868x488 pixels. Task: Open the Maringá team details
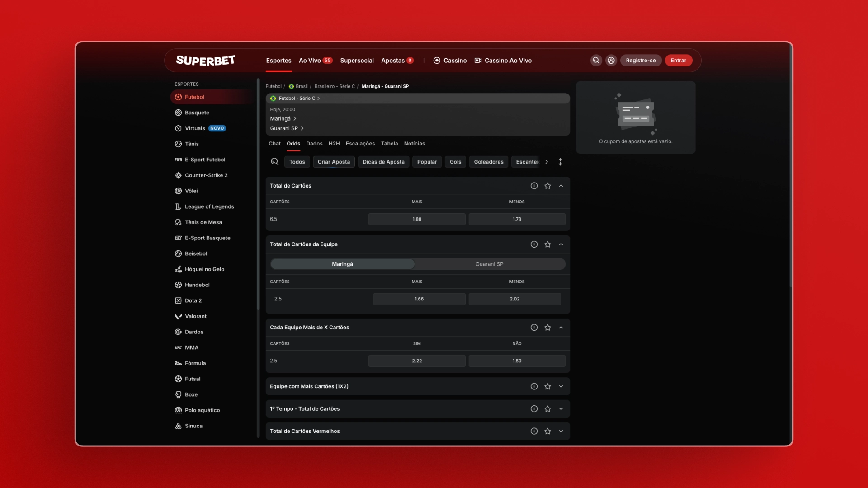tap(283, 119)
